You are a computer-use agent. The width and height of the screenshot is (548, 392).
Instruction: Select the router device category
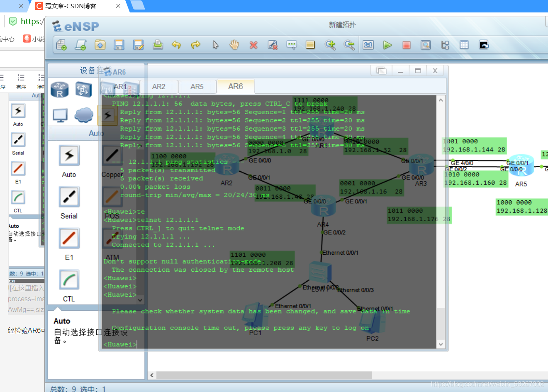[x=60, y=90]
